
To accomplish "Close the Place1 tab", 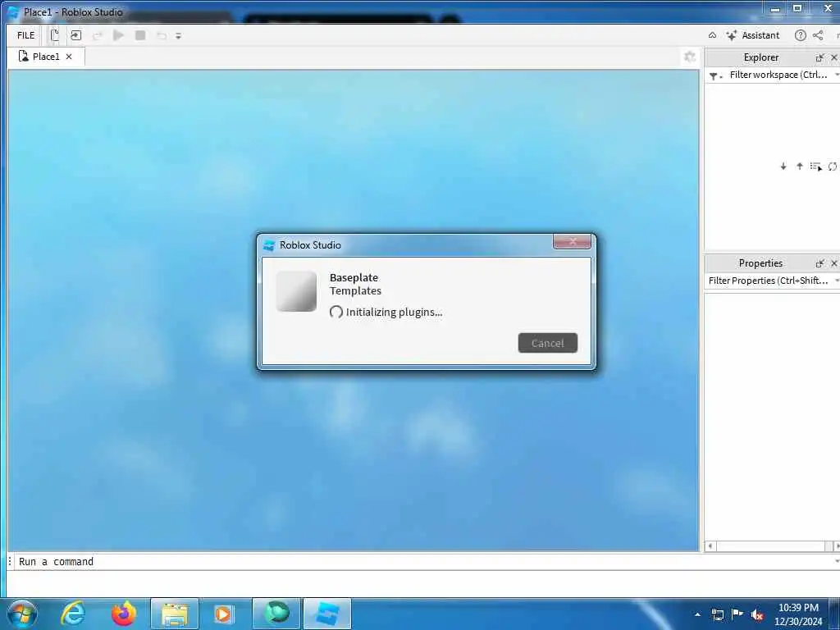I will 69,57.
